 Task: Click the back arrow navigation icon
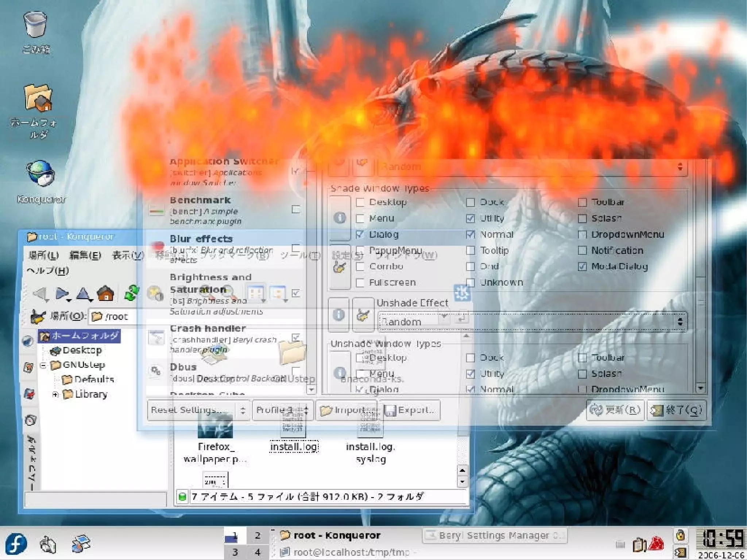point(40,294)
